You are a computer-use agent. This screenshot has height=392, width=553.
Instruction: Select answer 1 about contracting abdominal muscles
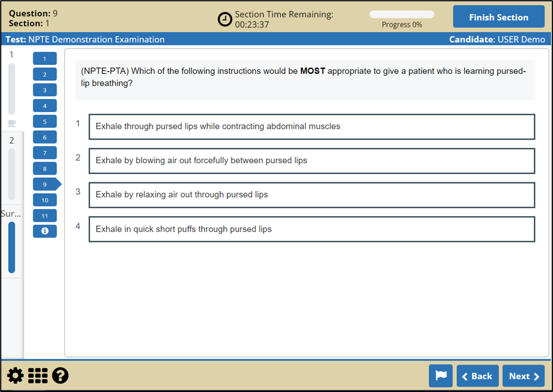[x=311, y=127]
